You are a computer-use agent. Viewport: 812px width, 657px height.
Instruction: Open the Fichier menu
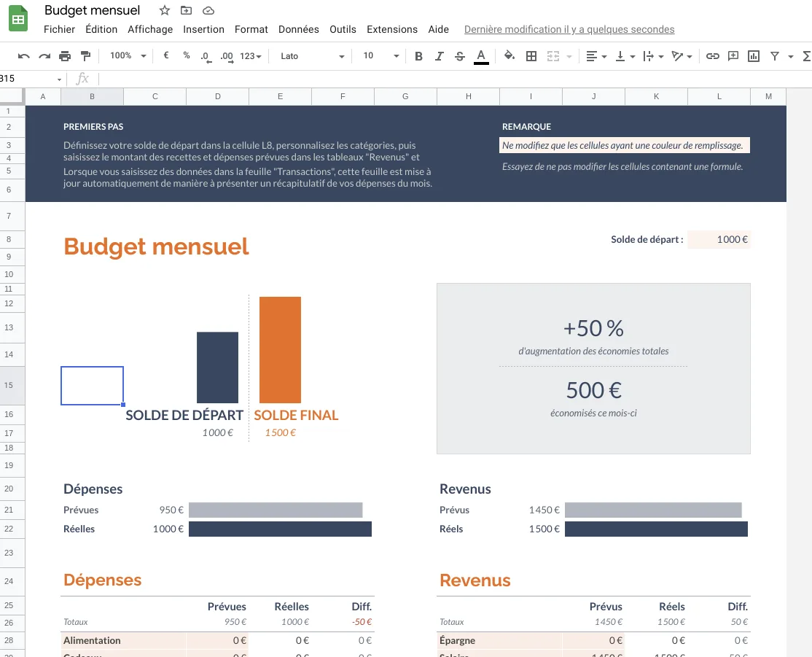pos(59,29)
